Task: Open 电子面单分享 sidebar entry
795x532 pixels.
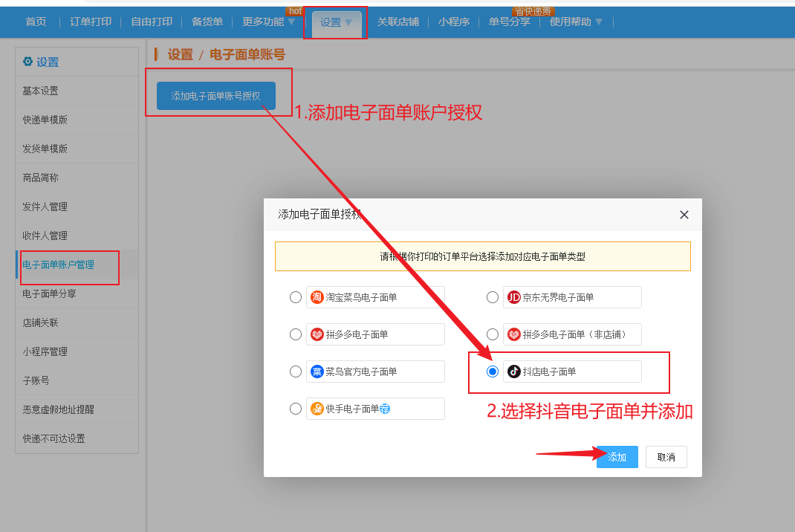Action: point(77,293)
